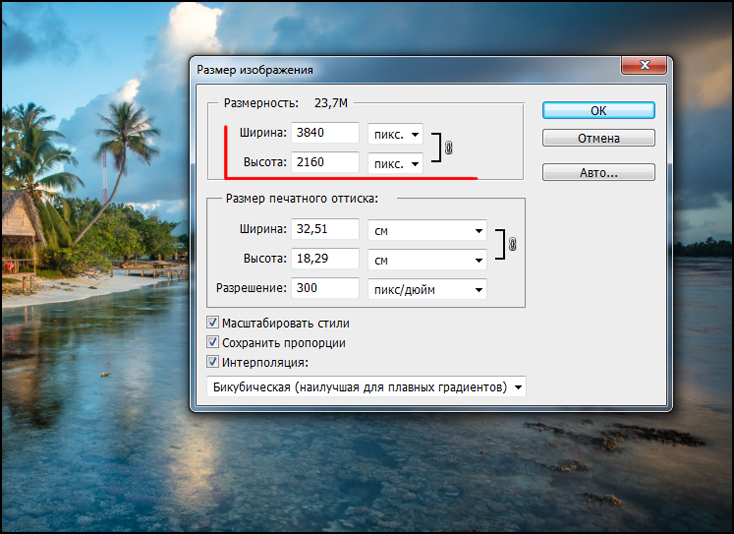Click the Отмена button
This screenshot has height=534, width=734.
click(598, 138)
